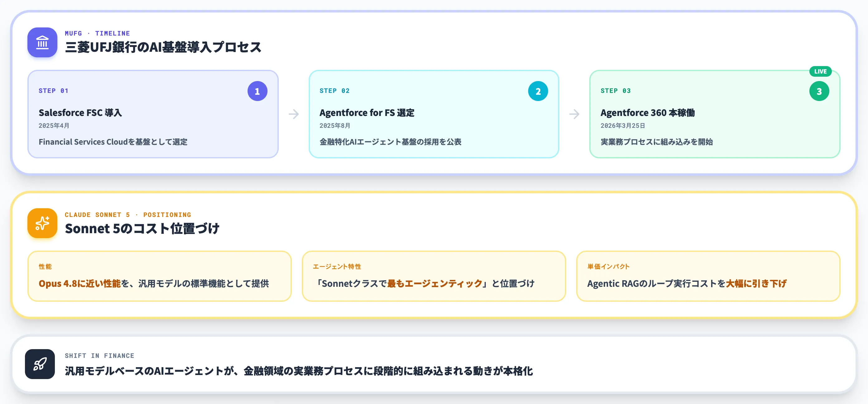
Task: Click the date 2026年3月25日
Action: 623,126
